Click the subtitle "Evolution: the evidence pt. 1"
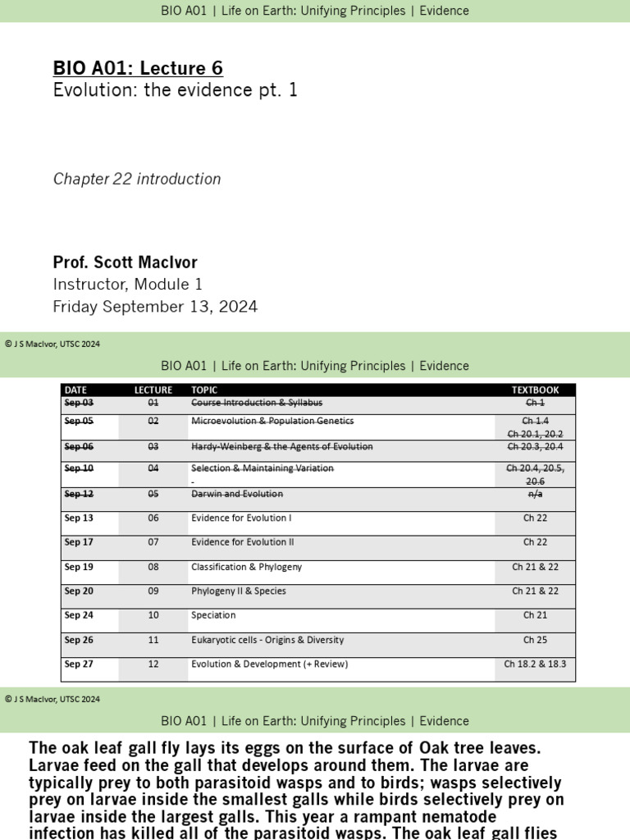 coord(175,90)
